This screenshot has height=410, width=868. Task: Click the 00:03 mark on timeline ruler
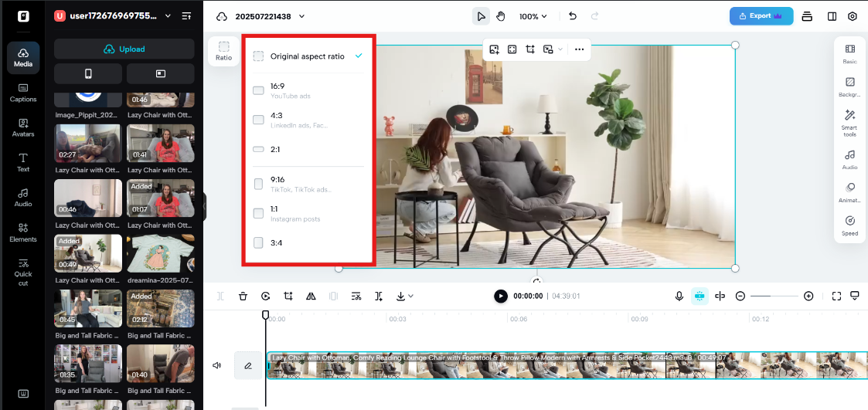tap(397, 319)
